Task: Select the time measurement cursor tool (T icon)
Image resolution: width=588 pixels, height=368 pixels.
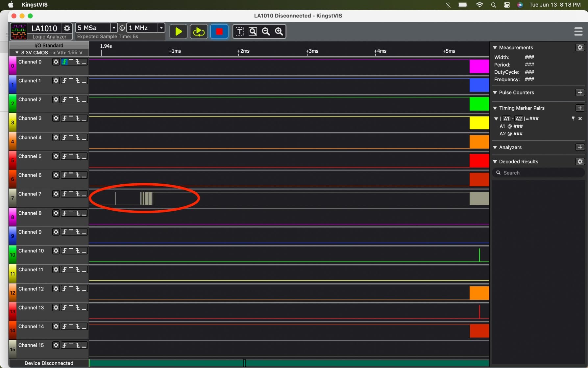Action: (x=240, y=32)
